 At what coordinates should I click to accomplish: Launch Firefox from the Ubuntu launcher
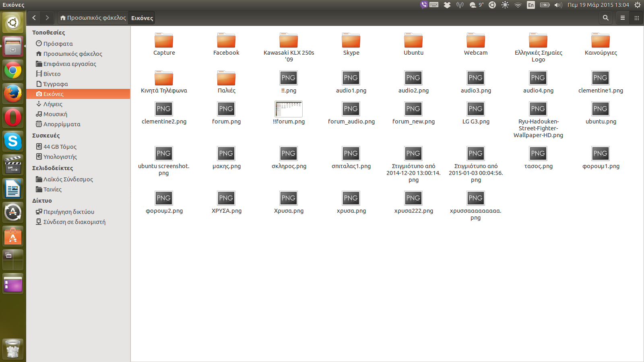point(13,94)
